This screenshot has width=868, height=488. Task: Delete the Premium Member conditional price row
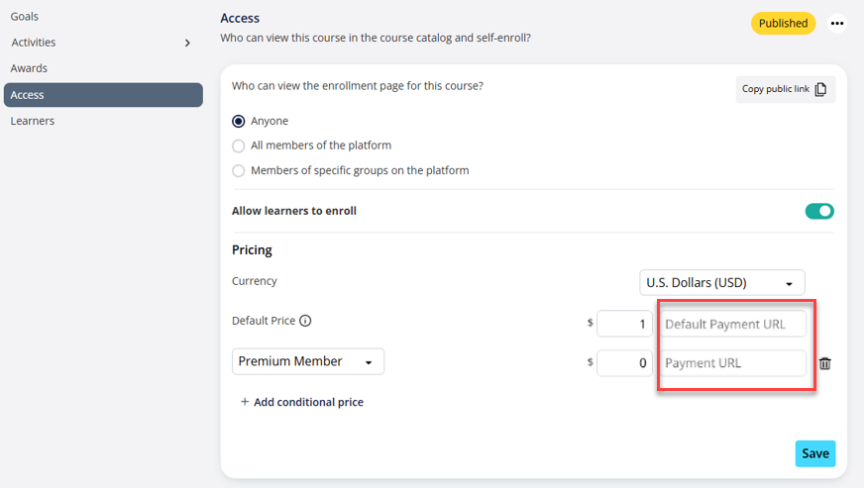[825, 363]
